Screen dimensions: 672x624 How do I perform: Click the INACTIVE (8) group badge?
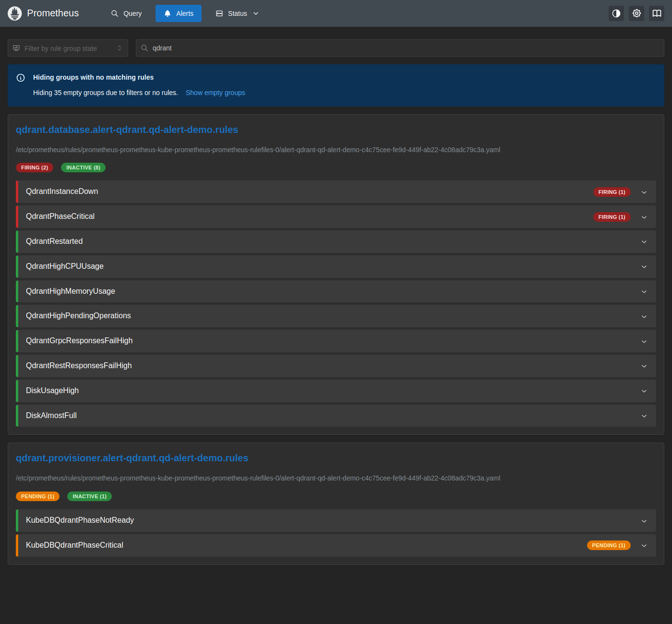[83, 168]
